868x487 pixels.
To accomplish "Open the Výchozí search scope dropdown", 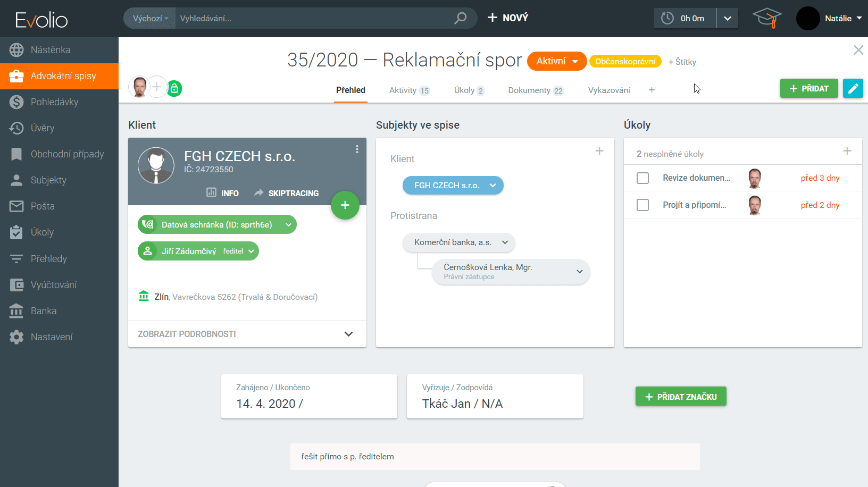I will 150,18.
